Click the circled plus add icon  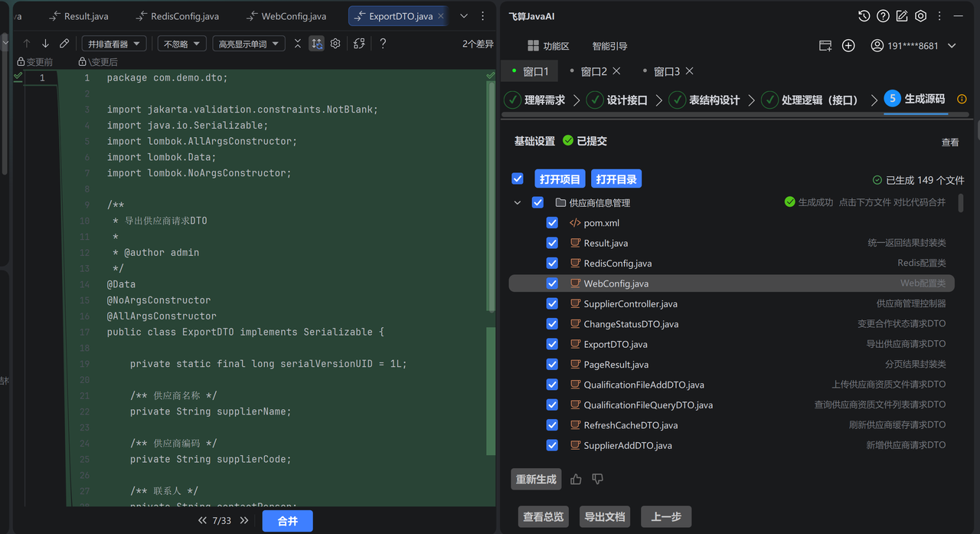click(848, 46)
